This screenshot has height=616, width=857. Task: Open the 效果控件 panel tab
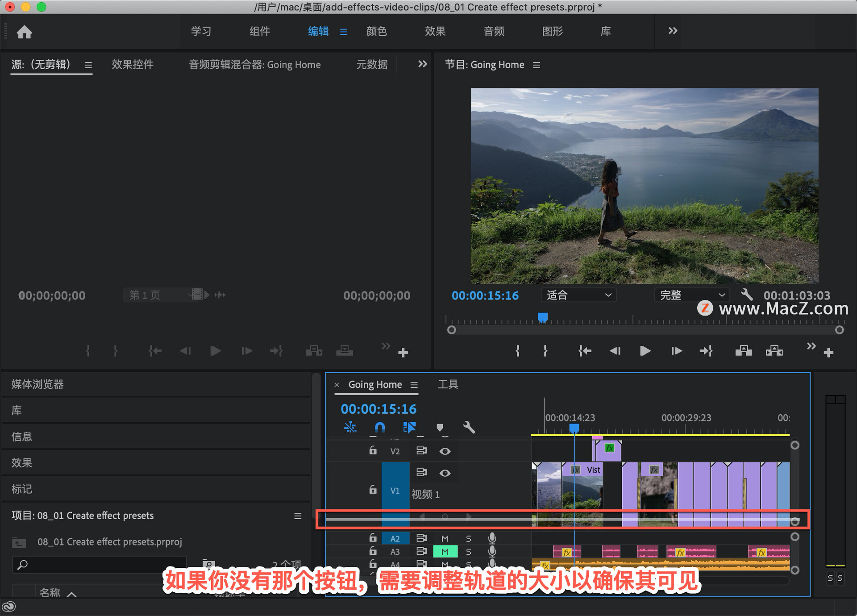pos(132,65)
